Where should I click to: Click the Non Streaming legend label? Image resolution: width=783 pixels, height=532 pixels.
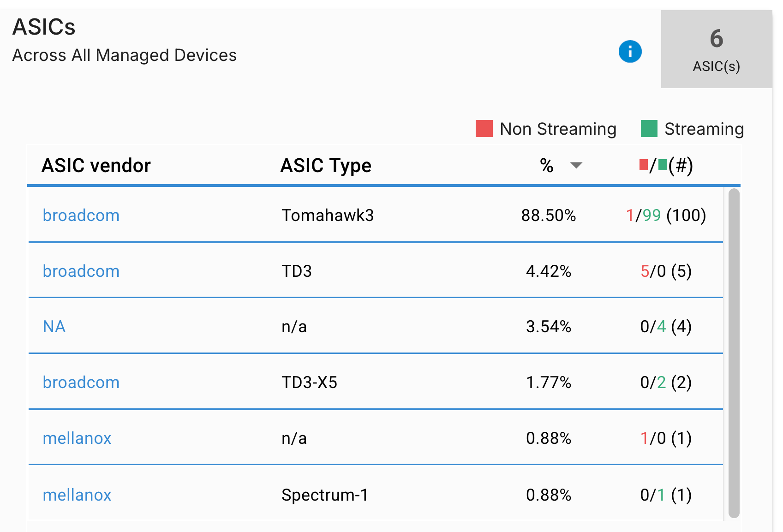pos(558,129)
